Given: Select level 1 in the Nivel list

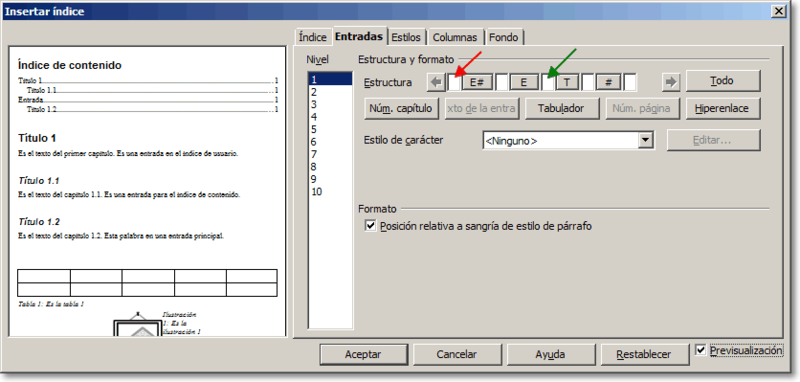Looking at the screenshot, I should pyautogui.click(x=330, y=80).
